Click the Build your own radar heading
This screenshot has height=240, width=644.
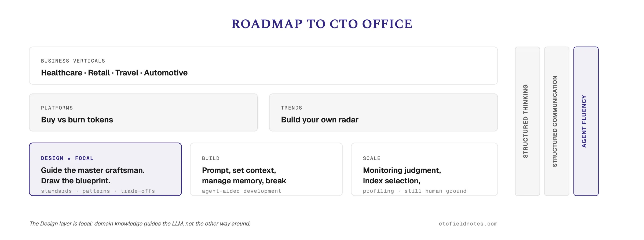tap(320, 120)
